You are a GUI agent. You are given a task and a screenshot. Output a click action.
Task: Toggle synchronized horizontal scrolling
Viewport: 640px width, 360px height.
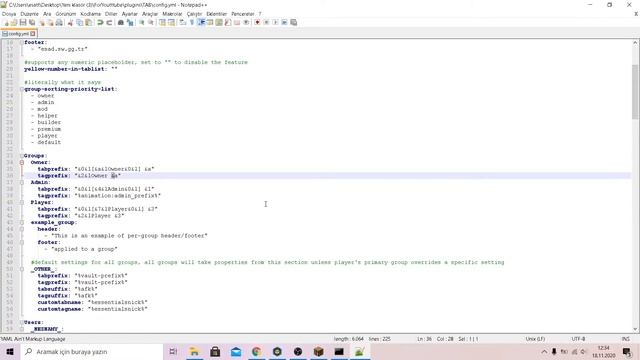click(171, 22)
